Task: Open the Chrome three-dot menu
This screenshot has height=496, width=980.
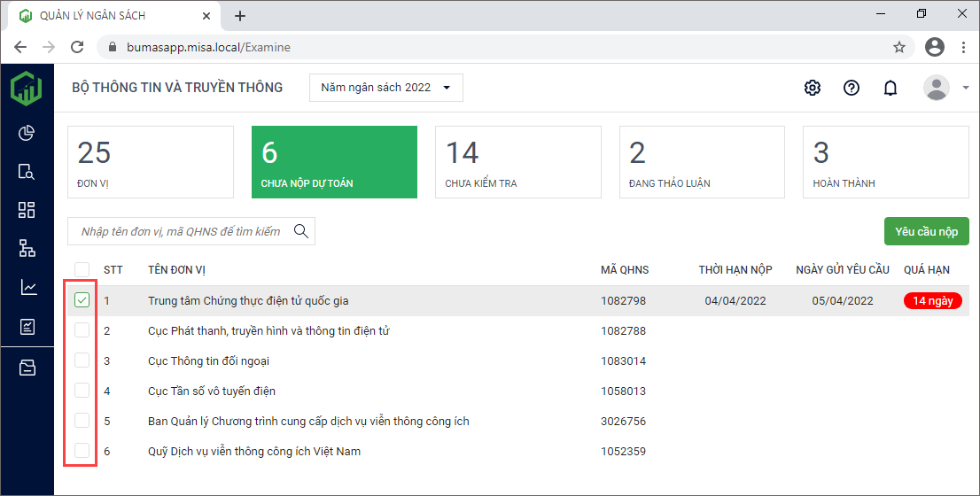Action: pos(963,47)
